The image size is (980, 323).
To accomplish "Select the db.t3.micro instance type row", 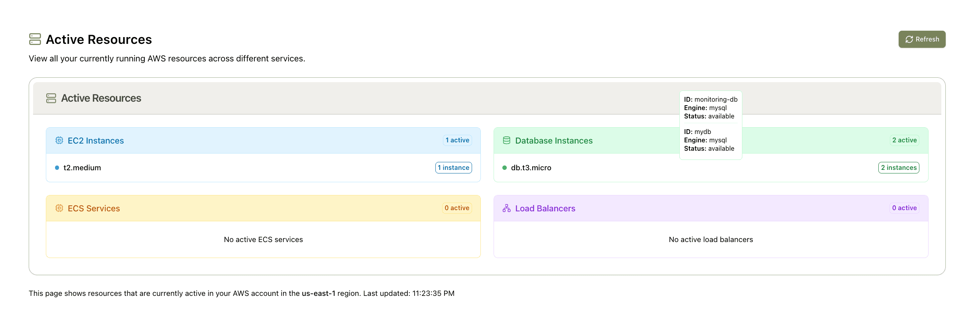I will click(x=711, y=168).
